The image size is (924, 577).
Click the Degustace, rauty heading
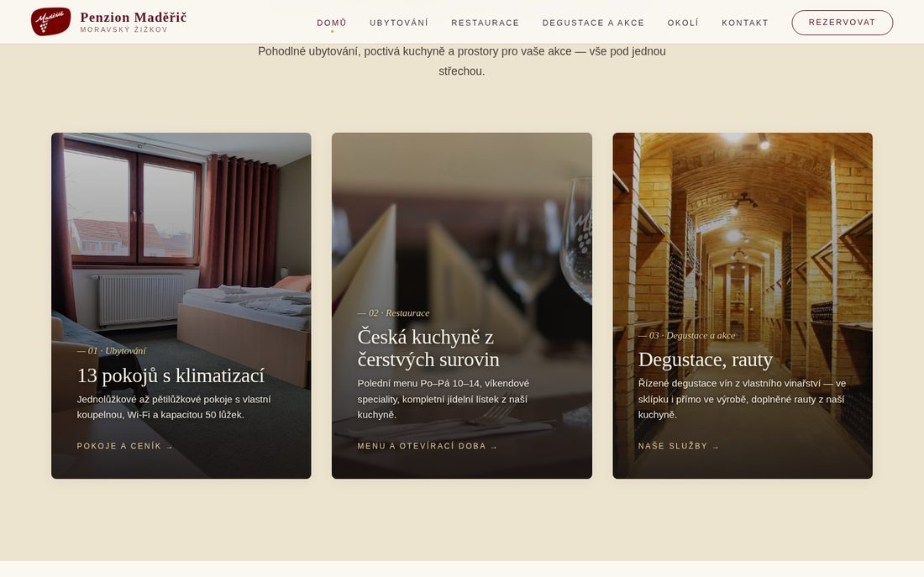pyautogui.click(x=706, y=359)
